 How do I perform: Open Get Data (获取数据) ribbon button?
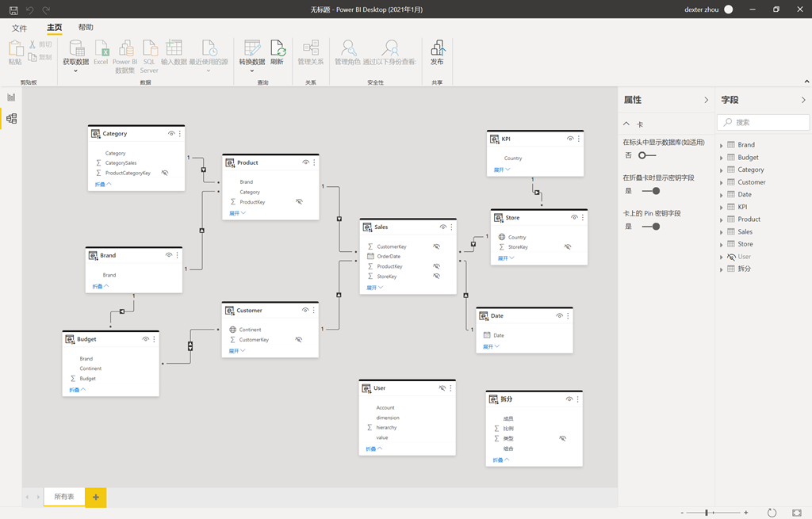tap(76, 56)
